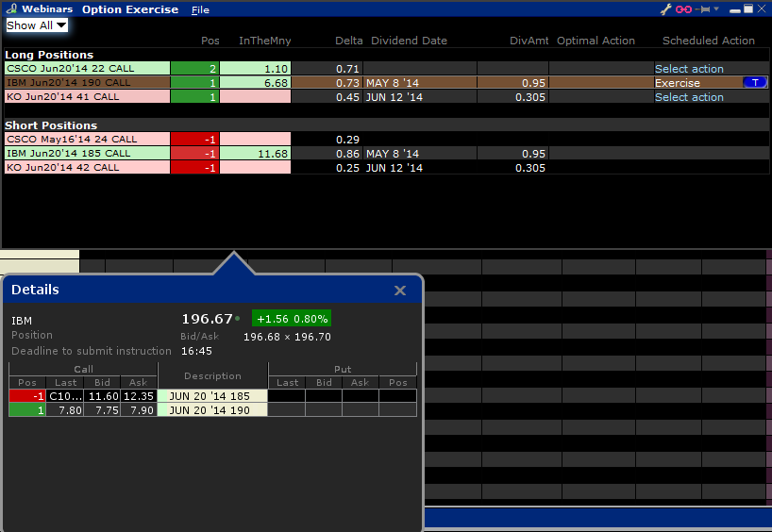Click the -1 position cell in Details
The width and height of the screenshot is (772, 532).
coord(27,396)
